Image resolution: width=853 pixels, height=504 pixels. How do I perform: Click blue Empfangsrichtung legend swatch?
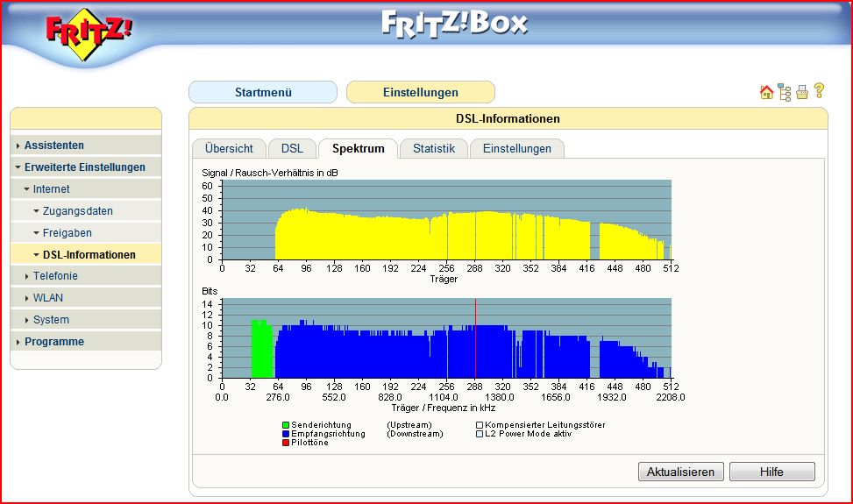point(286,434)
